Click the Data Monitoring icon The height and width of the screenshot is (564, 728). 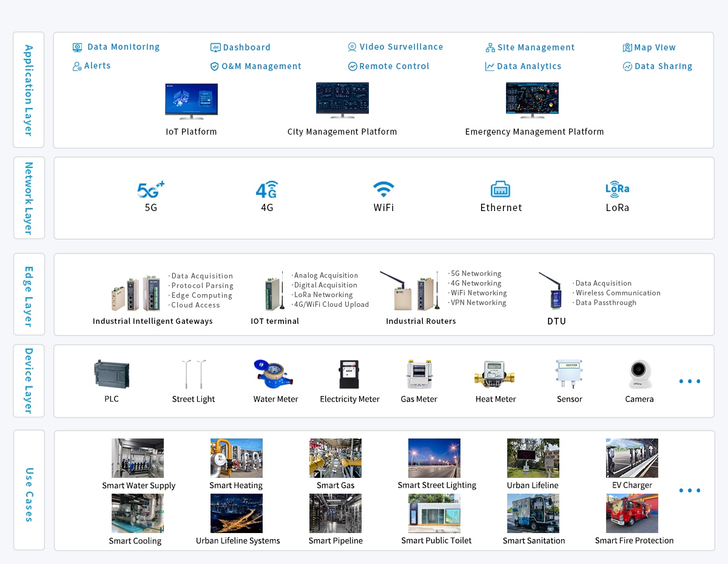[x=78, y=47]
